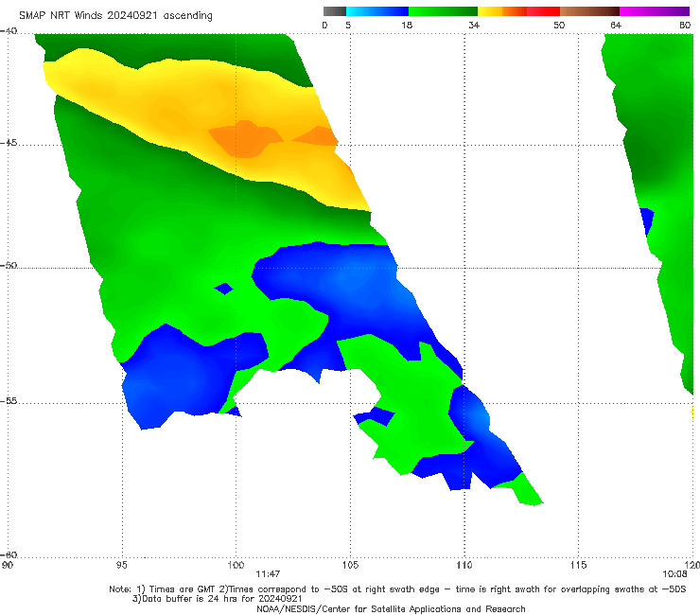
Task: Click the '90' longitude axis label
Action: coord(8,566)
